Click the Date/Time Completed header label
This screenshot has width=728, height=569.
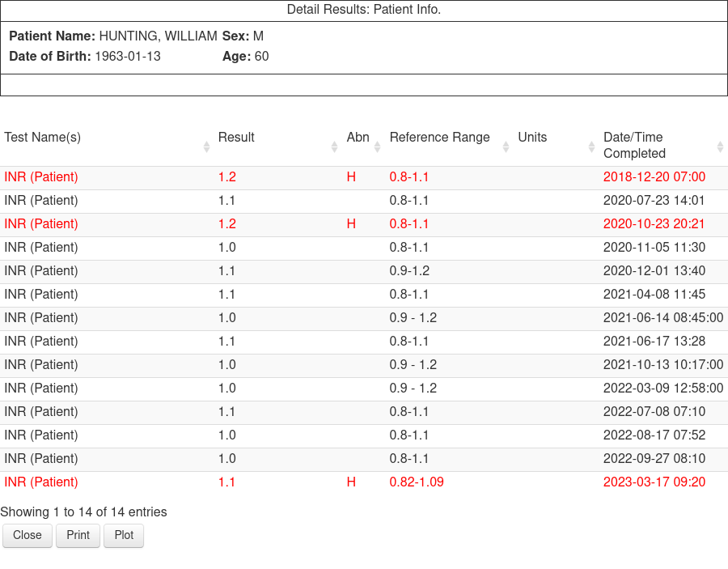634,146
